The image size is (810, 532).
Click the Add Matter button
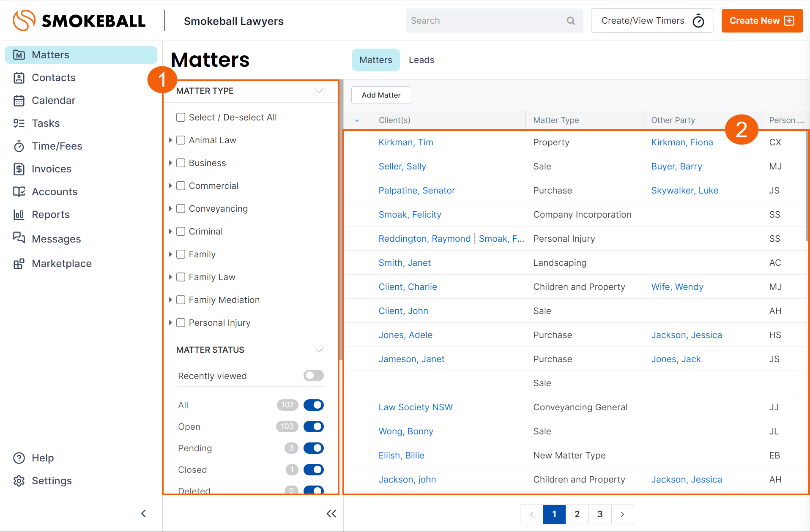tap(381, 95)
